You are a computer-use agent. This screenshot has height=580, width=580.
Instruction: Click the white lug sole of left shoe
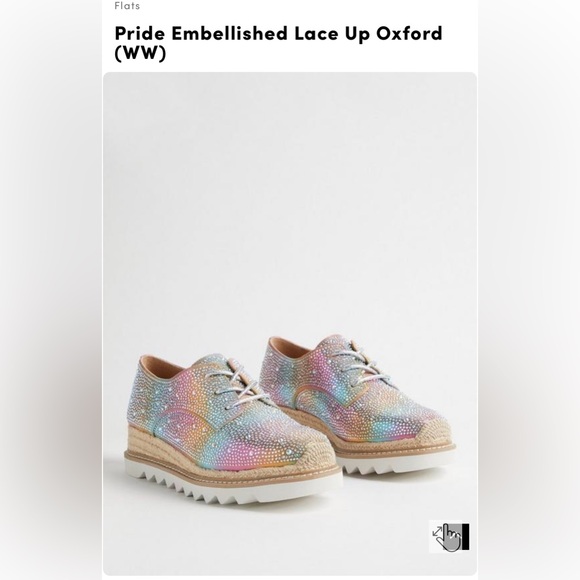233,485
